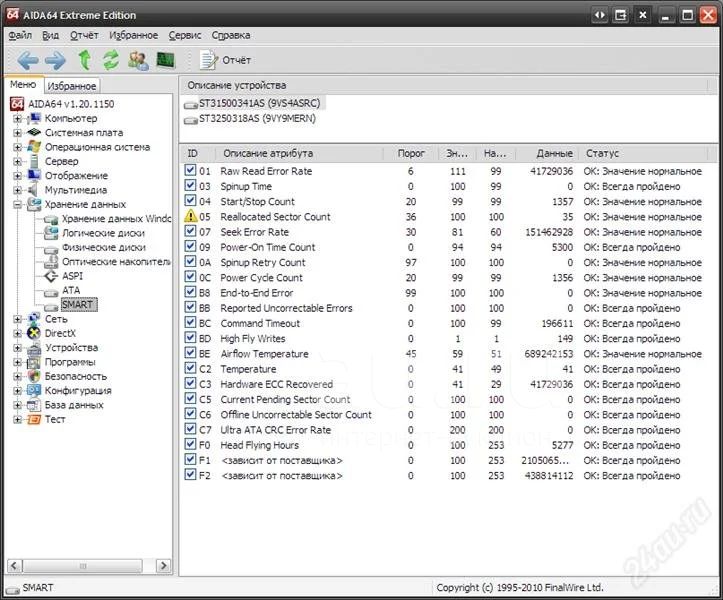Go back with the blue left arrow

coord(28,60)
